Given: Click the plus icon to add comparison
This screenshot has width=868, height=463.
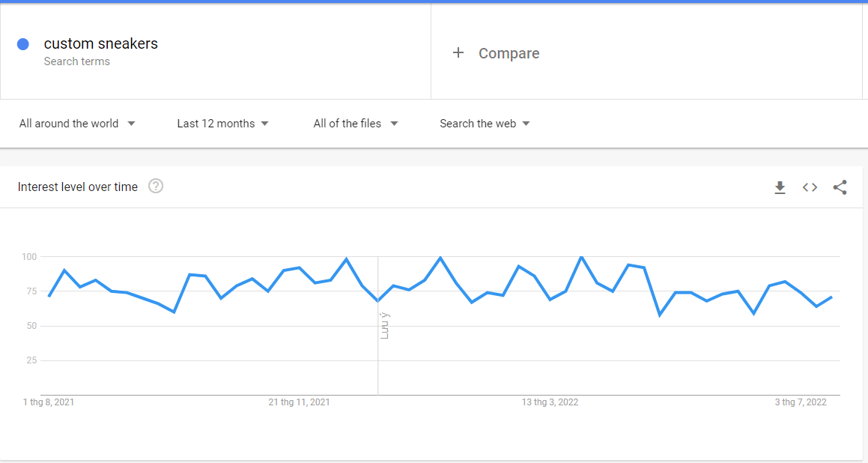Looking at the screenshot, I should pos(458,53).
